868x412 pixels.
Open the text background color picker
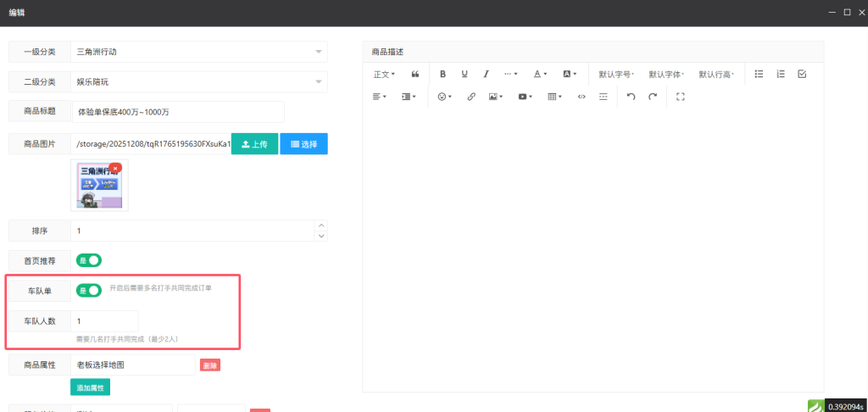point(570,74)
